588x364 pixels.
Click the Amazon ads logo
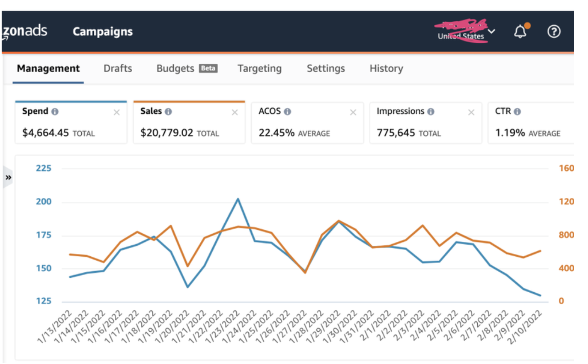click(24, 32)
